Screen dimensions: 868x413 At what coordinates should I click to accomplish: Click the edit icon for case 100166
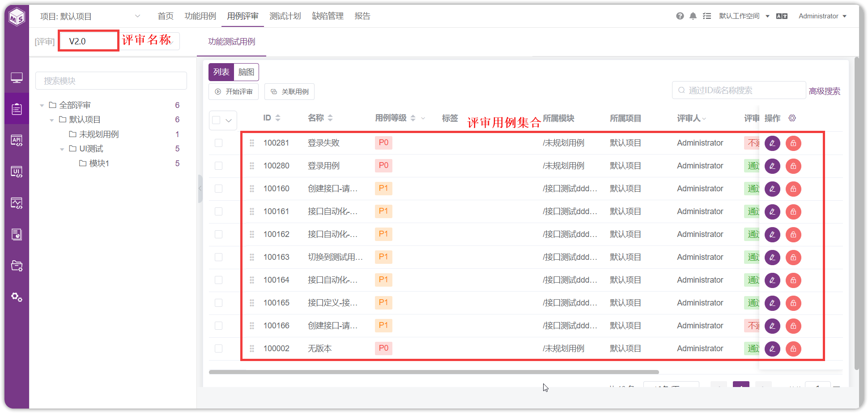click(772, 326)
